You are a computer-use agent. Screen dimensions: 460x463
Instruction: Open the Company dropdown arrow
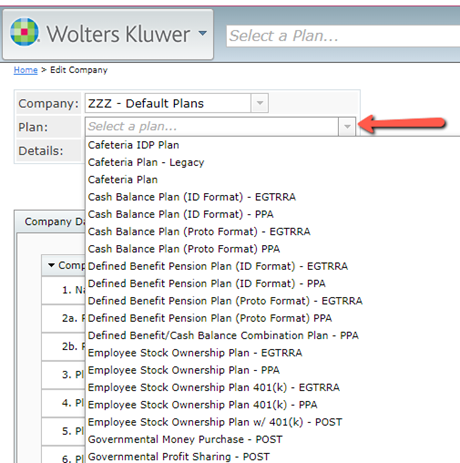point(260,103)
